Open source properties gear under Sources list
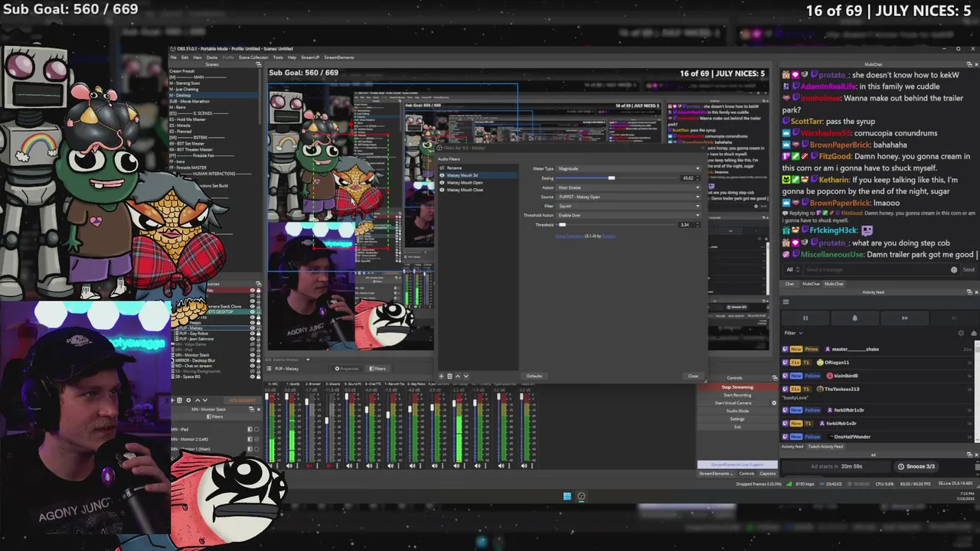 tap(188, 400)
